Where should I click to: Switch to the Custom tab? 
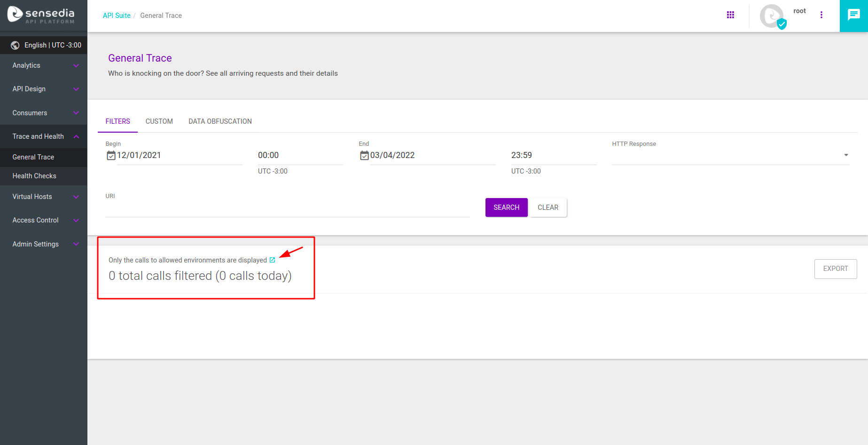(x=159, y=121)
